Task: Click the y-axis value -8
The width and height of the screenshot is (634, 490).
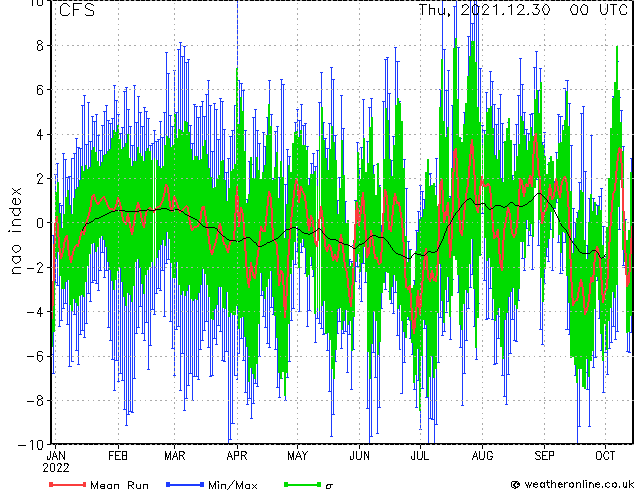Action: [35, 400]
